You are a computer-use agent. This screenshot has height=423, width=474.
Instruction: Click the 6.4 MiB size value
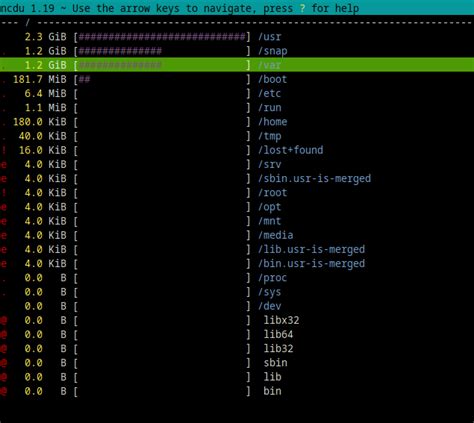45,94
